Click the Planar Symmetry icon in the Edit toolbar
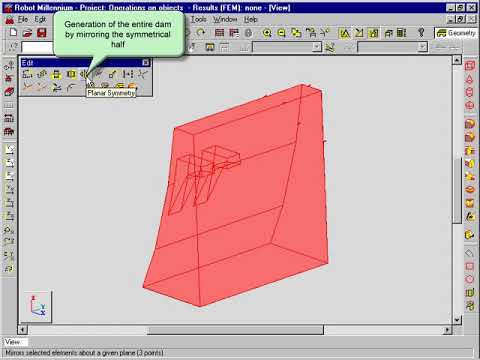The image size is (480, 360). pyautogui.click(x=85, y=74)
